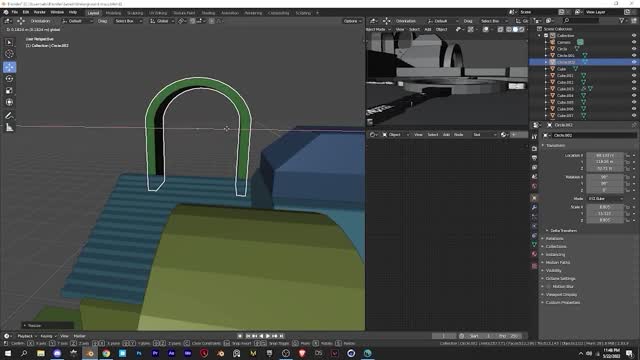Open the Material properties tab icon
Viewport: 640px width, 360px height.
(x=534, y=254)
